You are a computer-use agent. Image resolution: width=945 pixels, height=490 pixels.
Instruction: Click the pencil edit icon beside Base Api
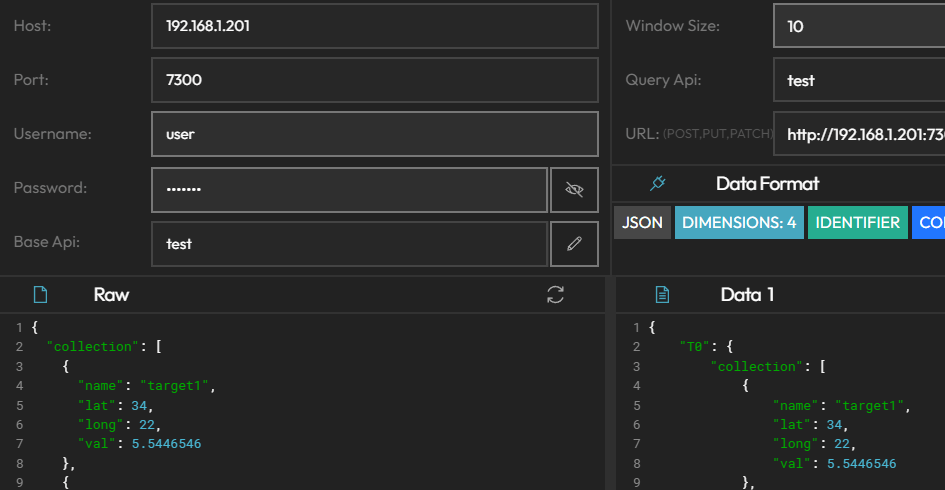coord(574,243)
